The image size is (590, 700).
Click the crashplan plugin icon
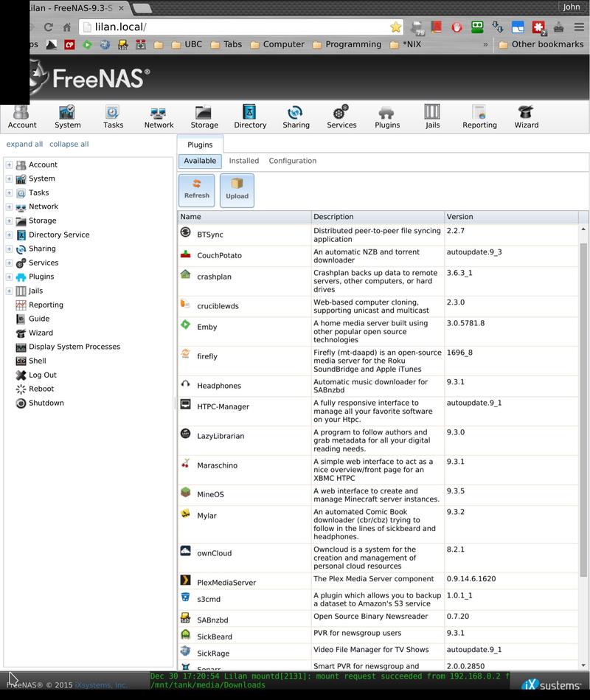tap(185, 274)
